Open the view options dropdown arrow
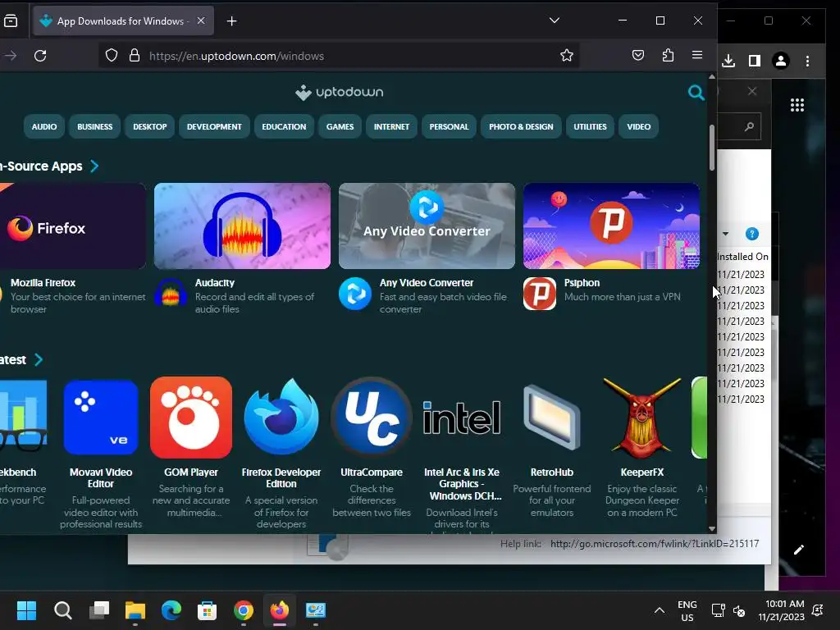The height and width of the screenshot is (630, 840). (x=725, y=234)
